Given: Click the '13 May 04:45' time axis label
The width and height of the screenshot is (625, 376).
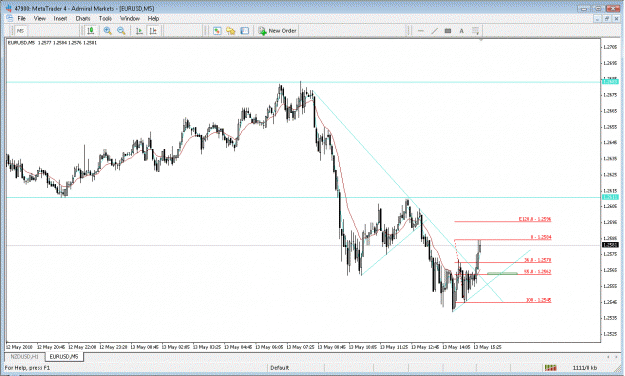Looking at the screenshot, I should click(238, 347).
